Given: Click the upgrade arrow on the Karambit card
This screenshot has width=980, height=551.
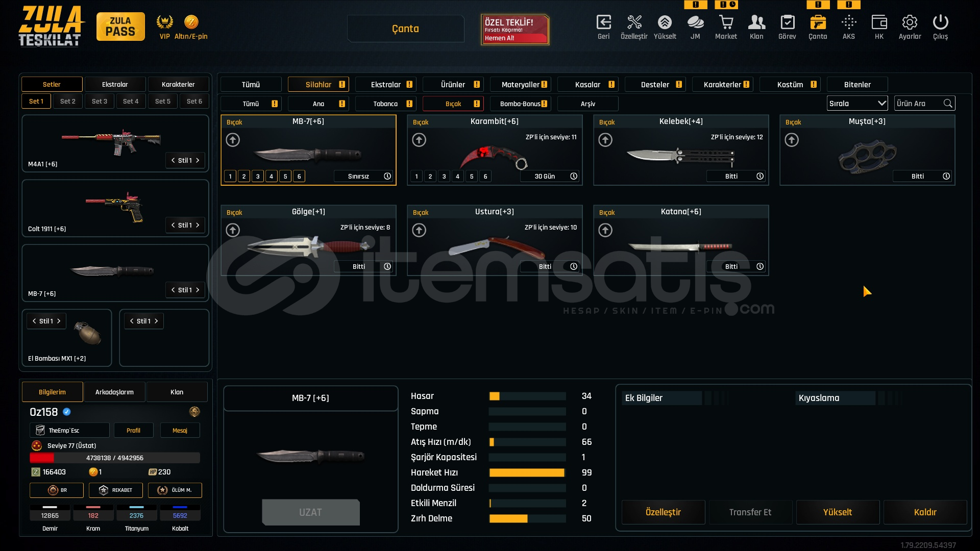Looking at the screenshot, I should click(419, 140).
